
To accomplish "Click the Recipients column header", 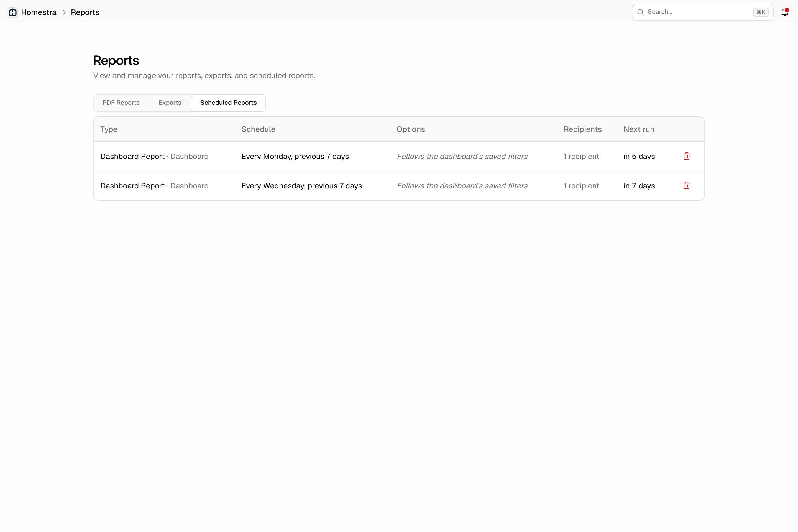I will 582,129.
